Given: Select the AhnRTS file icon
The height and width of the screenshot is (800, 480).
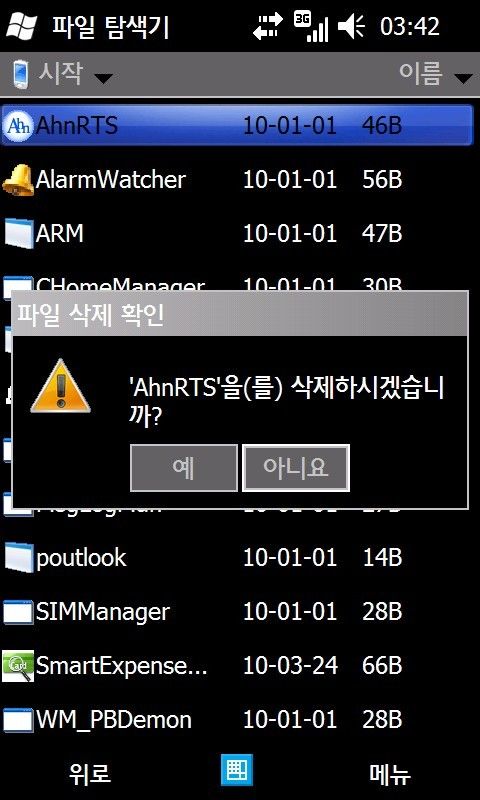Looking at the screenshot, I should pos(17,124).
